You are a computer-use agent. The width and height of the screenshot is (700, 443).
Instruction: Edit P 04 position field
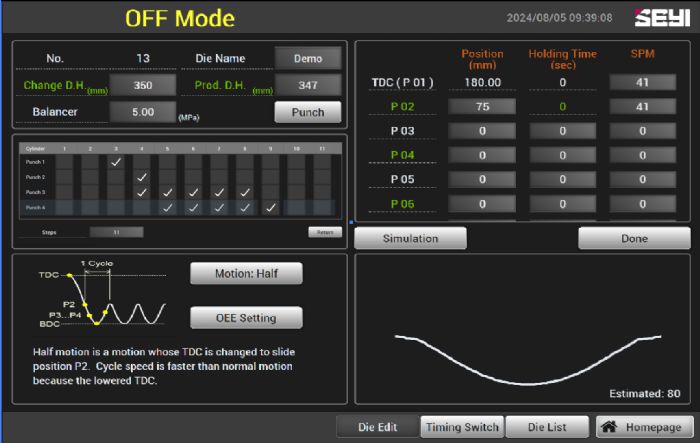482,155
